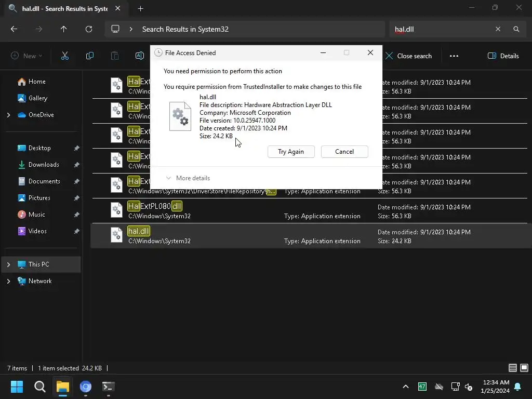Viewport: 532px width, 399px height.
Task: Refresh the search results
Action: [89, 29]
